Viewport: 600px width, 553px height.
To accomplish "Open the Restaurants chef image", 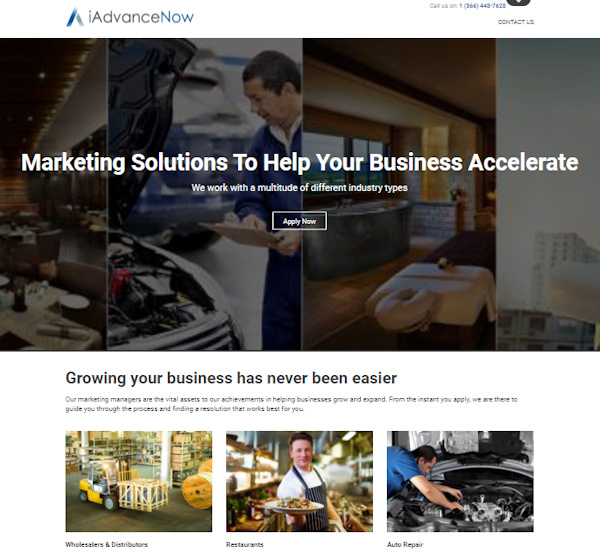I will click(x=299, y=481).
